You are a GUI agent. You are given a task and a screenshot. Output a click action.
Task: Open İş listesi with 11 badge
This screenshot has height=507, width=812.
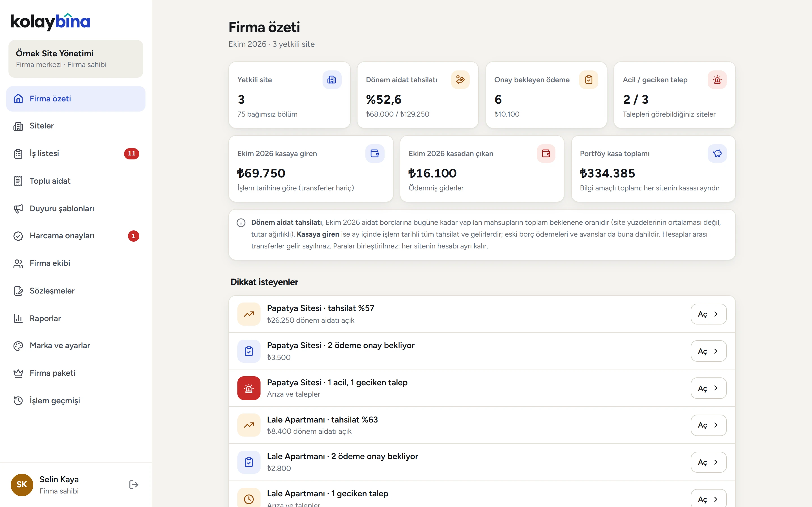[76, 153]
